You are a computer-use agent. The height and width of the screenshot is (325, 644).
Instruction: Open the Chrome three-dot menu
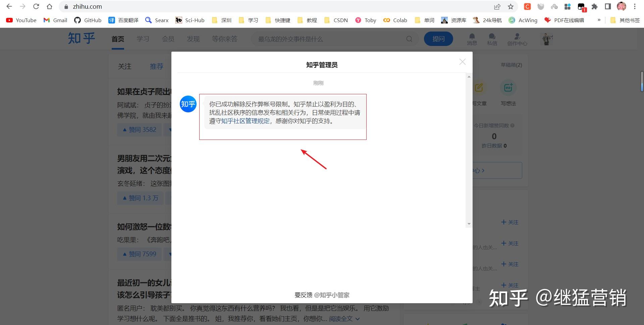(x=635, y=6)
